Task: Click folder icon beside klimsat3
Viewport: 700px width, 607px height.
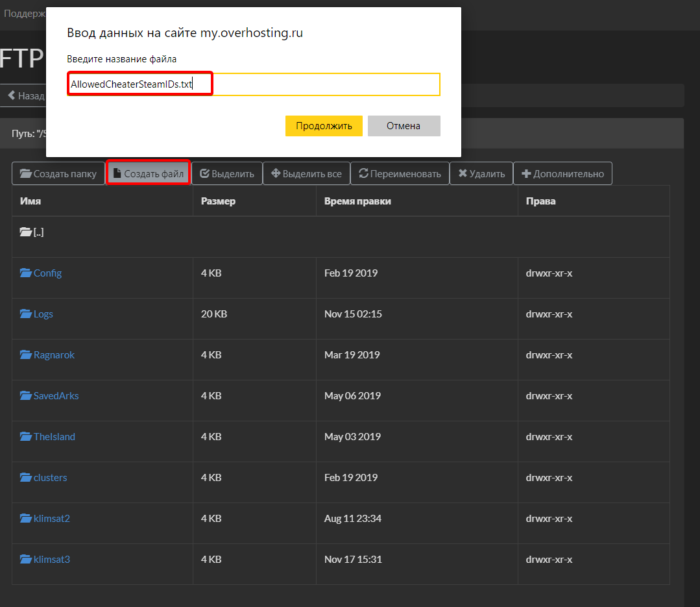Action: 26,559
